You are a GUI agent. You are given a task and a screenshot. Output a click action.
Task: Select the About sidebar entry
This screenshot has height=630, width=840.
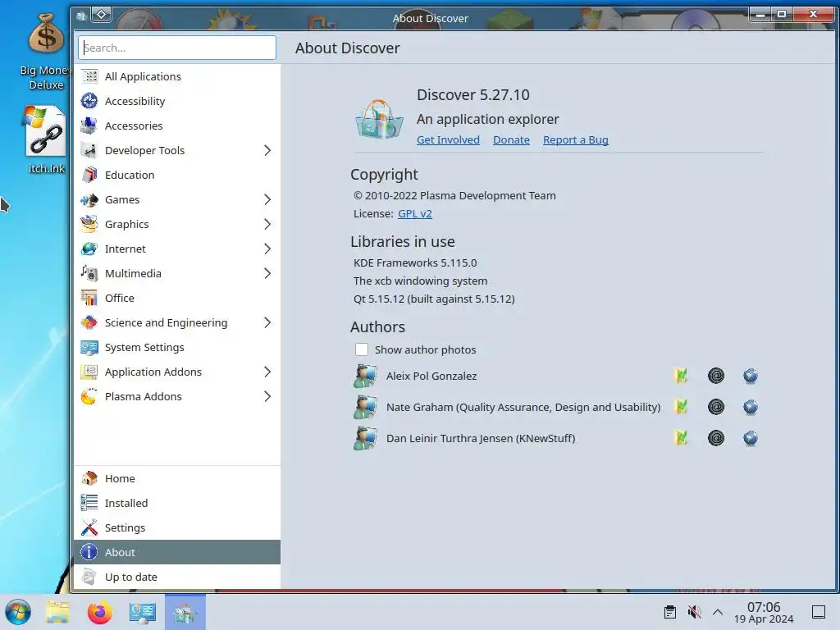pos(177,552)
